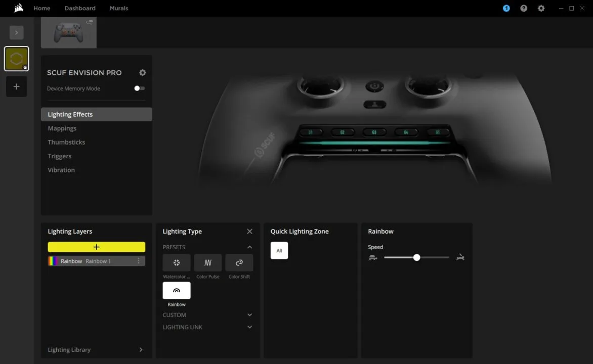The height and width of the screenshot is (364, 593).
Task: Open the Mappings section
Action: [62, 128]
